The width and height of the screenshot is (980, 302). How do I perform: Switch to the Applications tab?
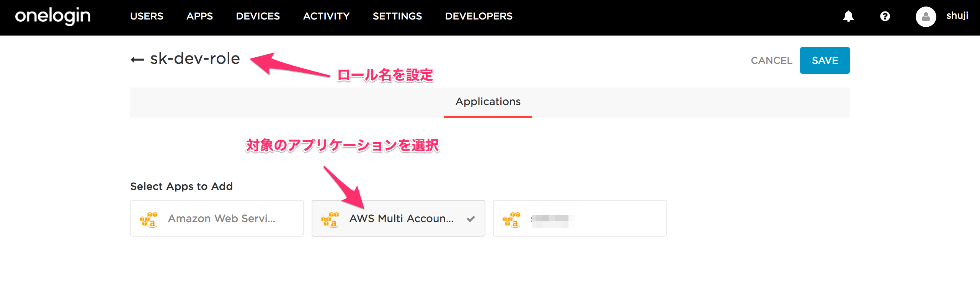coord(488,102)
